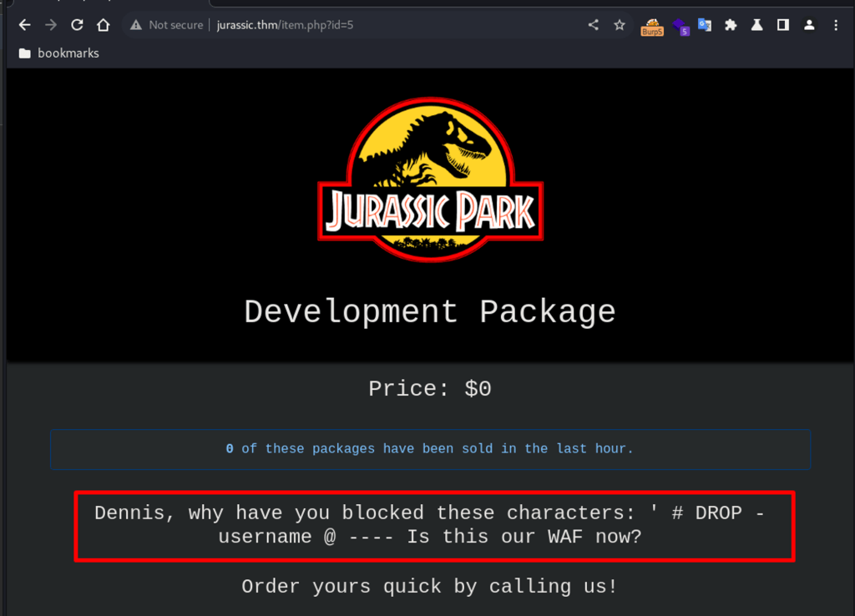Open the three-dot browser menu
Viewport: 855px width, 616px height.
click(836, 25)
